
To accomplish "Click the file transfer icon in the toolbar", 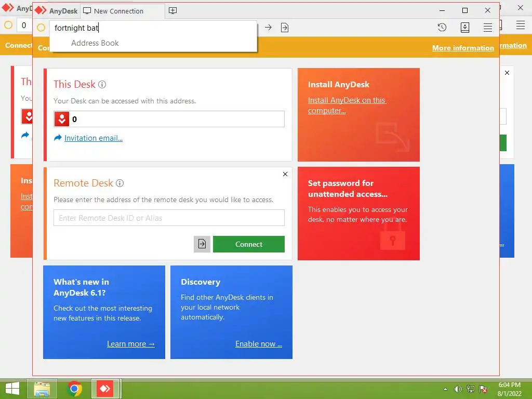I will tap(285, 28).
